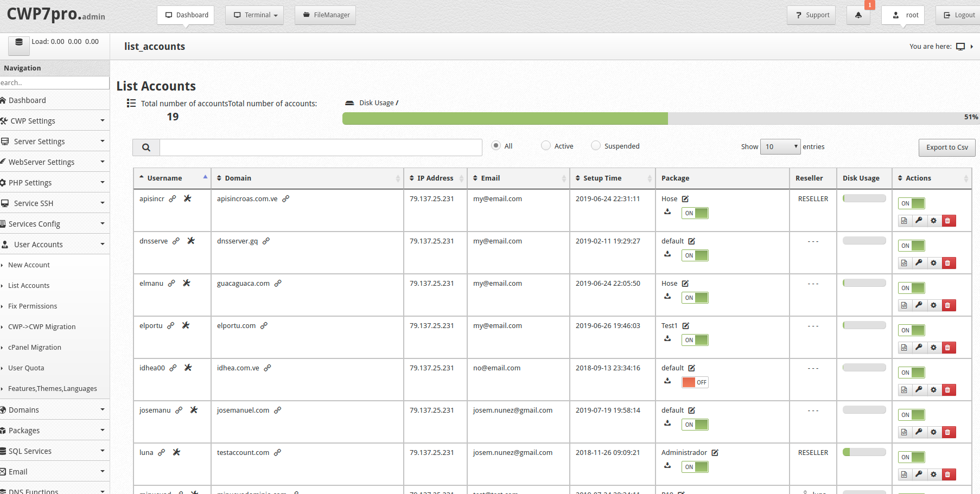This screenshot has height=494, width=980.
Task: Select the Suspended radio button filter
Action: [596, 145]
